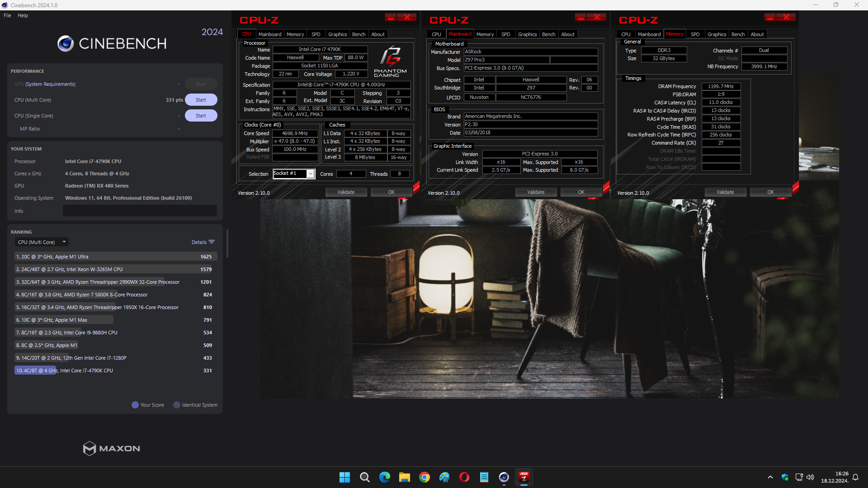
Task: Start the CPU (Multi Core) test
Action: tap(201, 100)
